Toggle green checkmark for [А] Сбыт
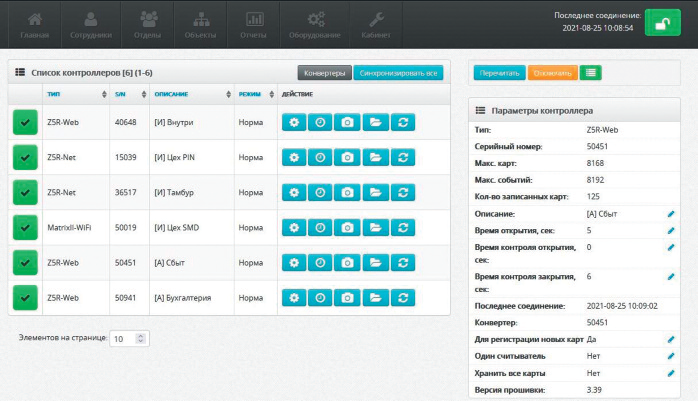This screenshot has width=698, height=401. 25,263
